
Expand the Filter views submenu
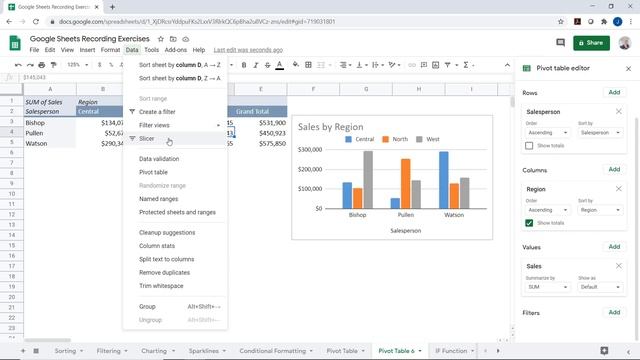[175, 125]
